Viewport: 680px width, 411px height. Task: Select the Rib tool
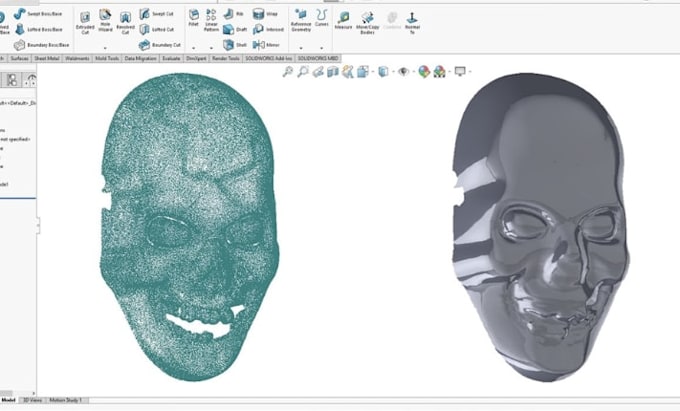click(233, 14)
